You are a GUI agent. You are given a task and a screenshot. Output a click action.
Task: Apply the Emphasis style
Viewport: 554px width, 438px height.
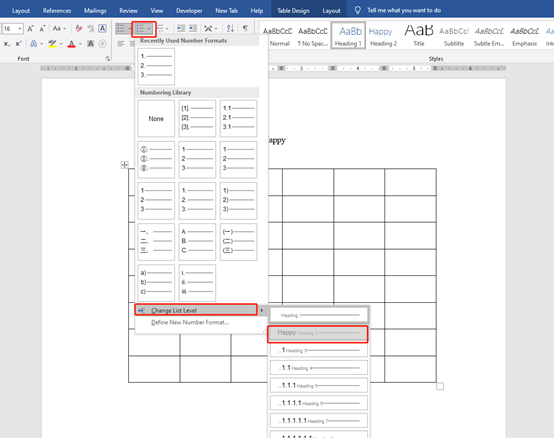click(524, 36)
